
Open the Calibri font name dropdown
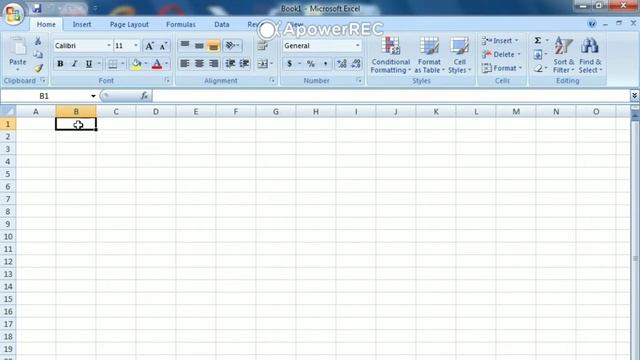(109, 46)
